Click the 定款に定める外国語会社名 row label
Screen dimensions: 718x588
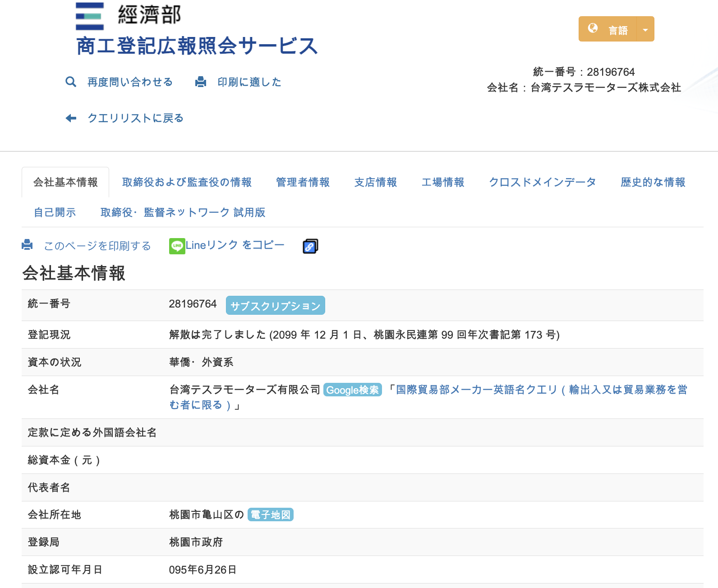point(92,432)
